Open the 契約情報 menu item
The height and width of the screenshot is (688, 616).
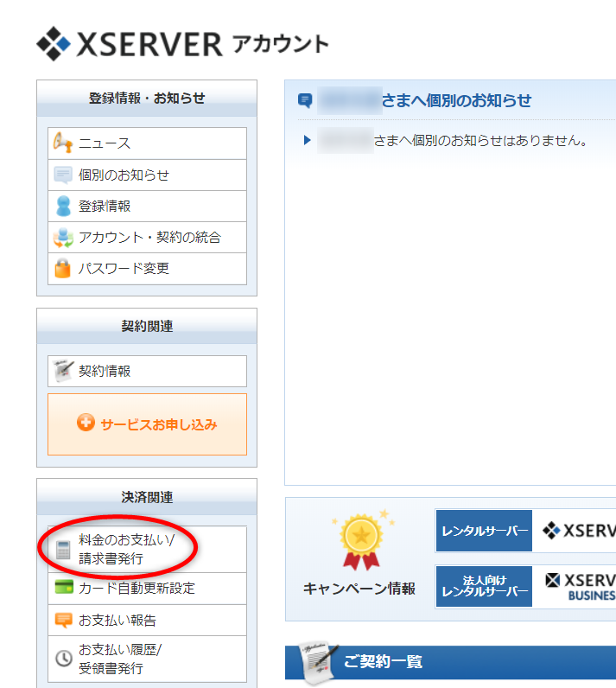coord(148,371)
